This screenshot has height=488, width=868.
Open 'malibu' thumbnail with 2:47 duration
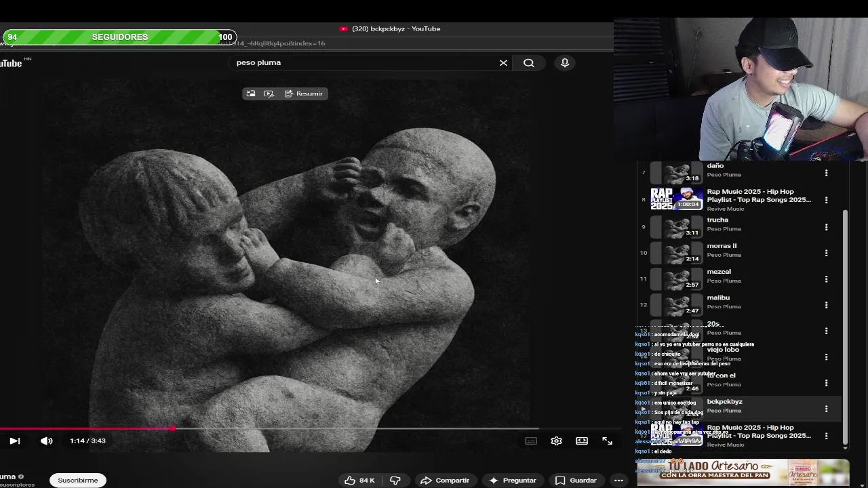click(x=676, y=305)
